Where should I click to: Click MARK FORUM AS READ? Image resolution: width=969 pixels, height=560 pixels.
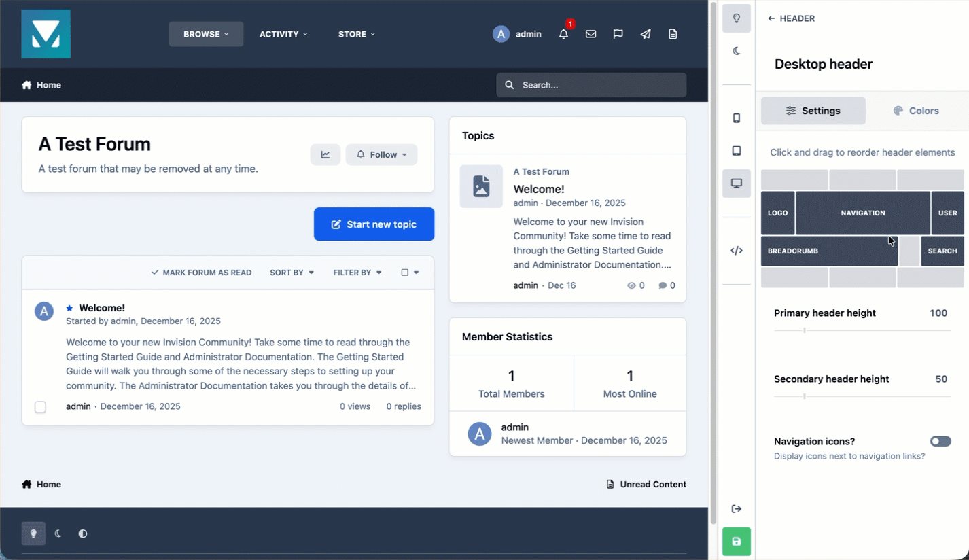(201, 273)
